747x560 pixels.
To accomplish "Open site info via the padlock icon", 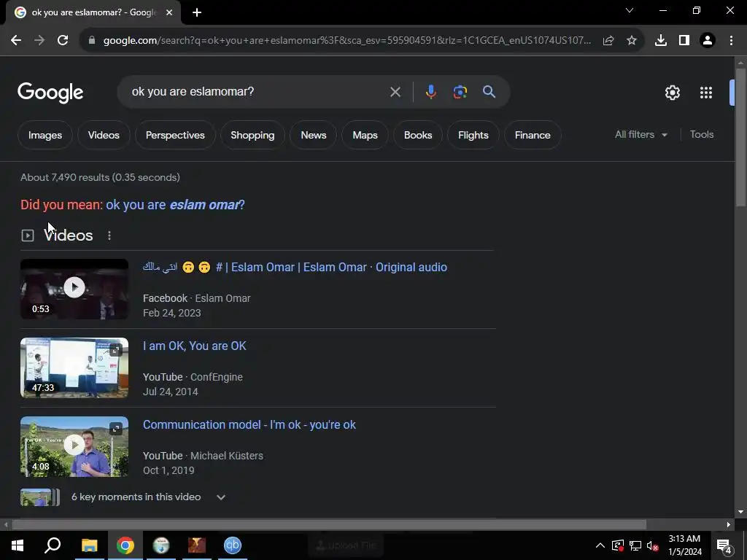I will coord(92,41).
